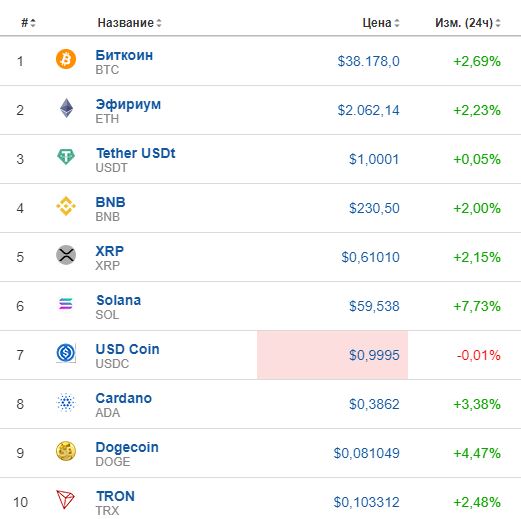
Task: Click the red TRON triangle icon
Action: coord(65,500)
